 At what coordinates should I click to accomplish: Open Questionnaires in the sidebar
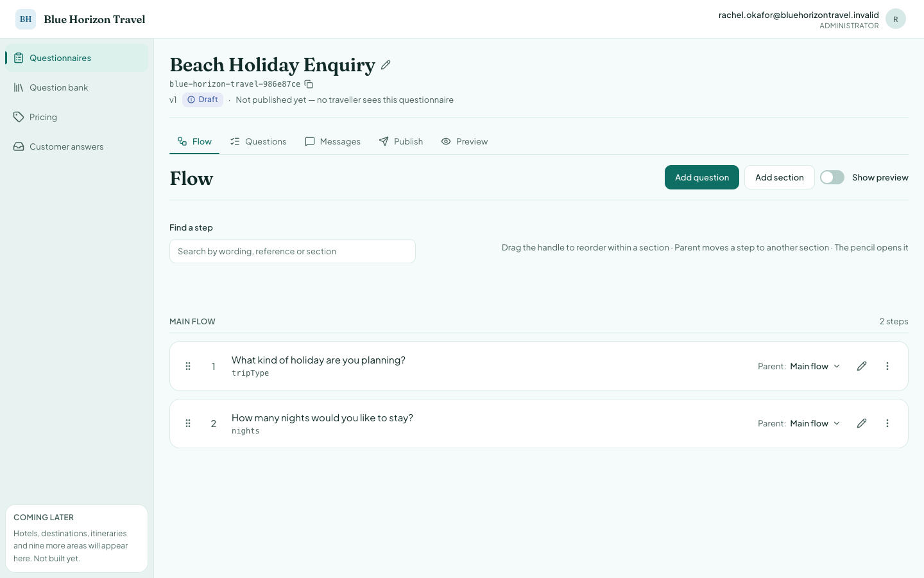[x=76, y=58]
